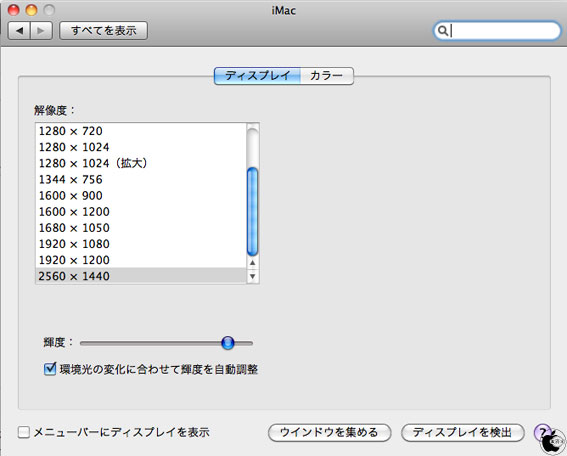The image size is (567, 456).
Task: Switch to the ディスプレイ tab
Action: point(257,76)
